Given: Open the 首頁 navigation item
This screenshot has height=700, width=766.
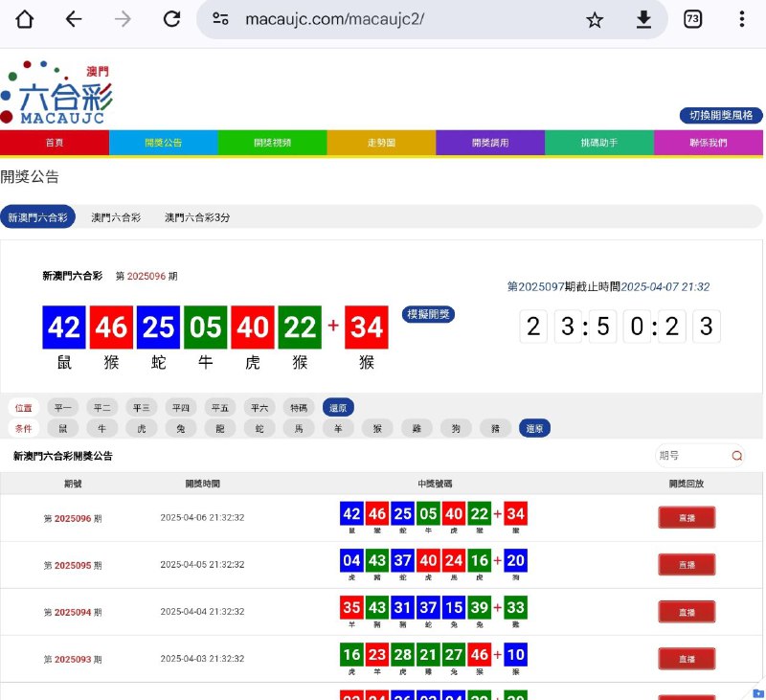Looking at the screenshot, I should tap(55, 143).
